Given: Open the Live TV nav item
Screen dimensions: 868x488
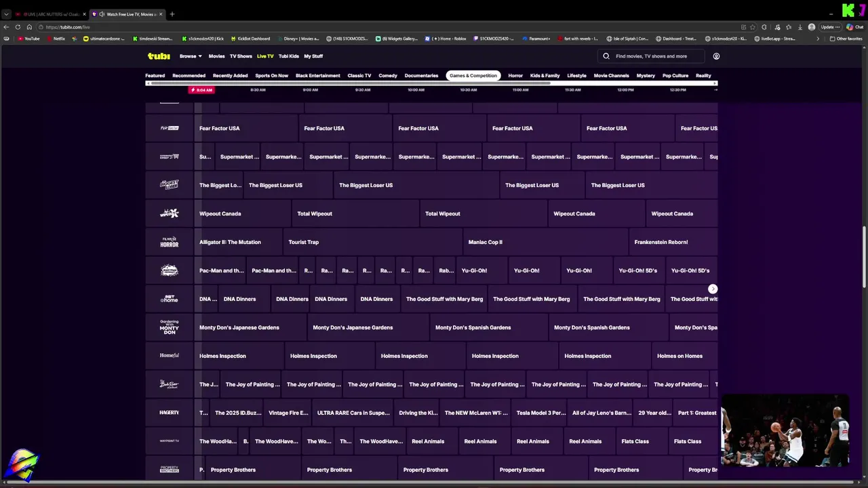Looking at the screenshot, I should click(265, 56).
